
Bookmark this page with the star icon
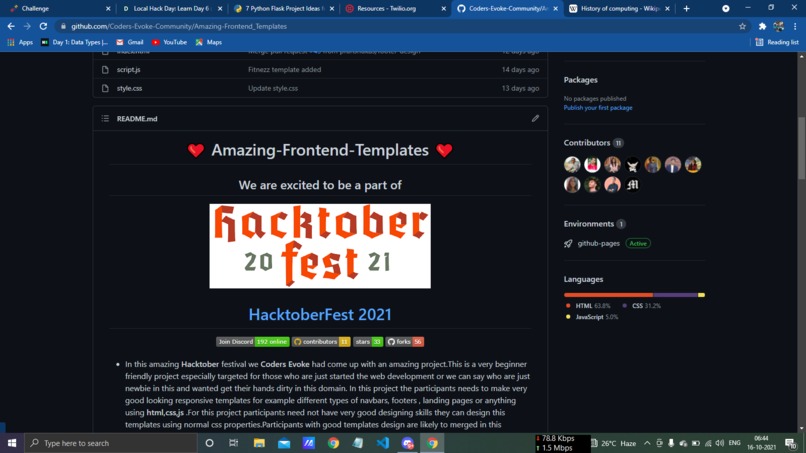tap(742, 26)
